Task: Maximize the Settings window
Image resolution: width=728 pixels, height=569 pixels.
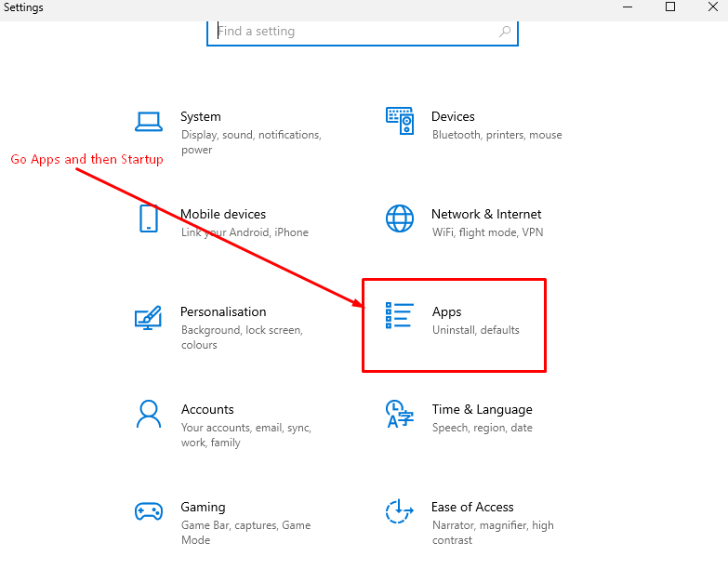Action: [x=669, y=7]
